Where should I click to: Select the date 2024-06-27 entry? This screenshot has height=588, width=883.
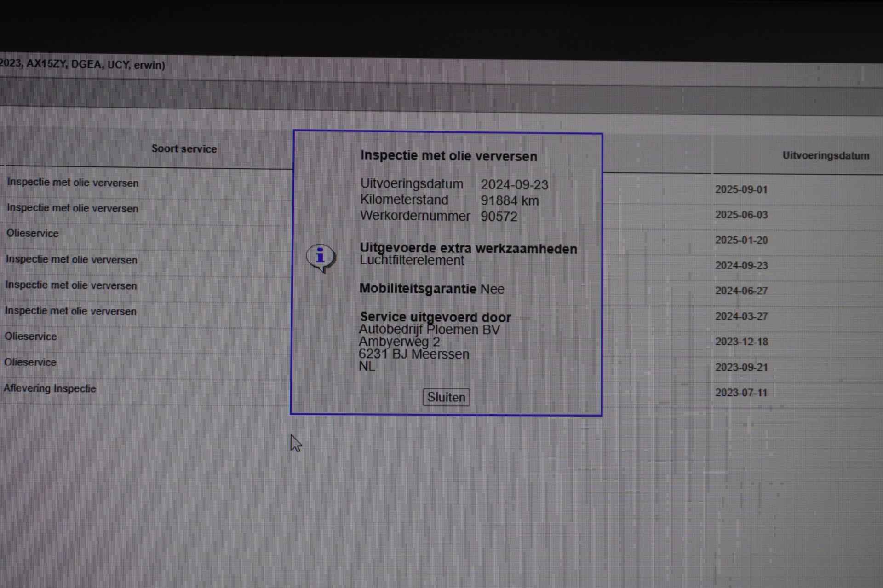coord(741,291)
